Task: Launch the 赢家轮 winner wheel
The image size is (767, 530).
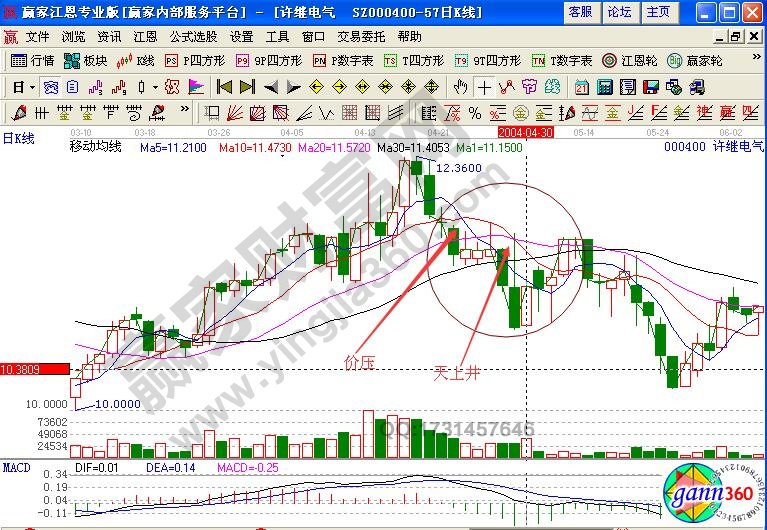Action: coord(702,60)
